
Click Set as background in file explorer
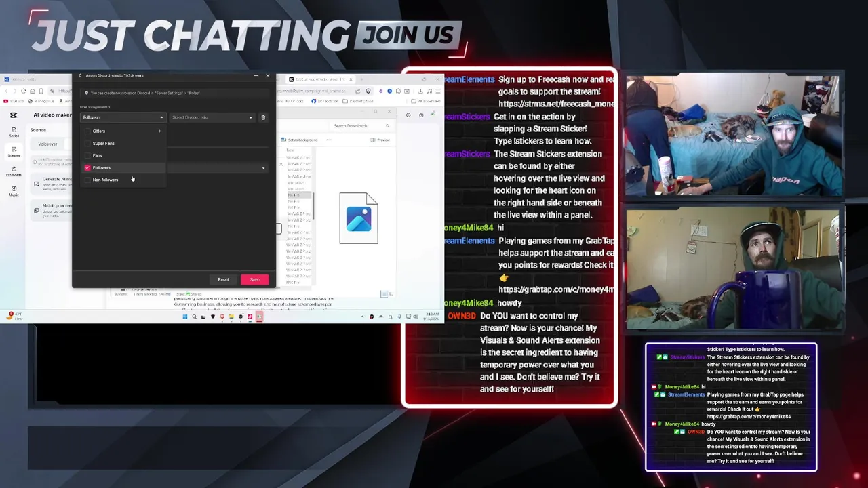coord(299,140)
